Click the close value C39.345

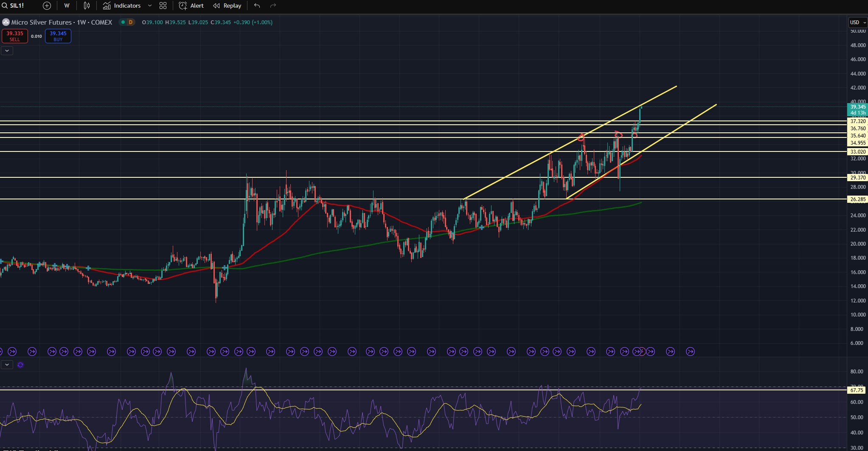point(221,22)
